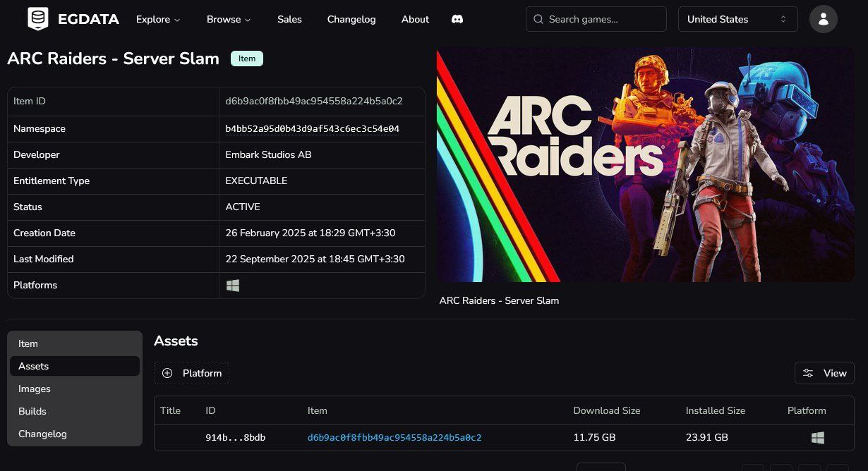Click the Item ID value d6b9ac0f8fbb49ac954558a224b5a0c2
868x471 pixels.
pos(314,102)
